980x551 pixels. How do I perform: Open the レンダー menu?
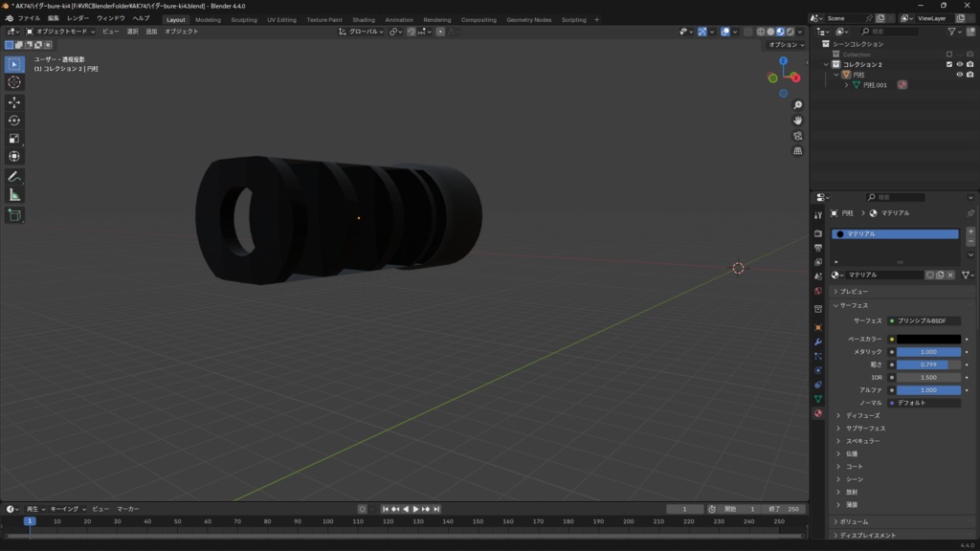tap(78, 19)
